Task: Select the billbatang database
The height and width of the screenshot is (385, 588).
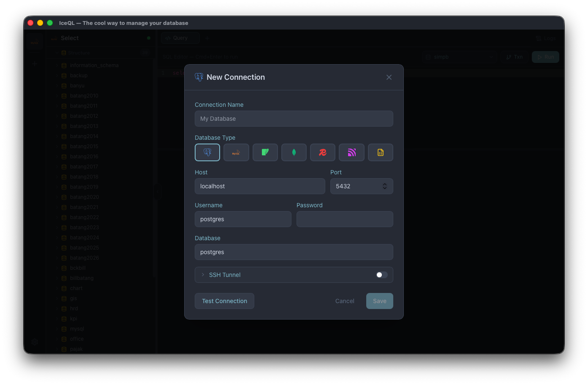Action: point(82,278)
